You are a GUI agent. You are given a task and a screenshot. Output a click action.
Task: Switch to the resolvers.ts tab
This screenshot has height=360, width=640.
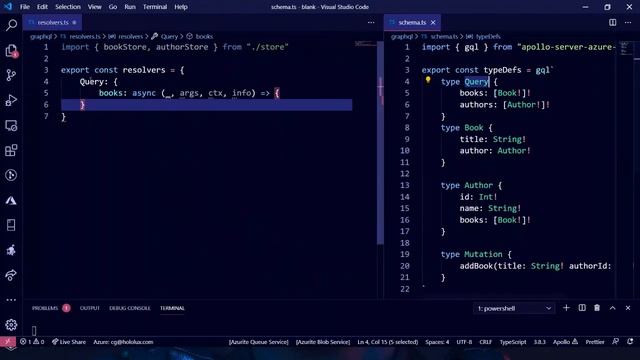click(x=52, y=22)
